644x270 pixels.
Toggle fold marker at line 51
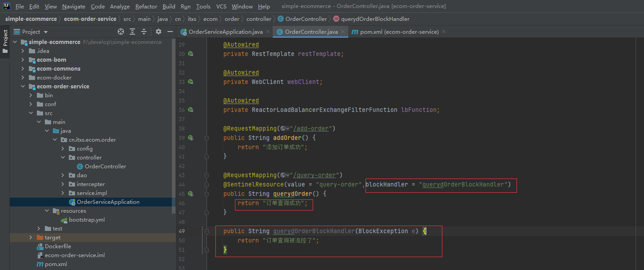pyautogui.click(x=207, y=250)
